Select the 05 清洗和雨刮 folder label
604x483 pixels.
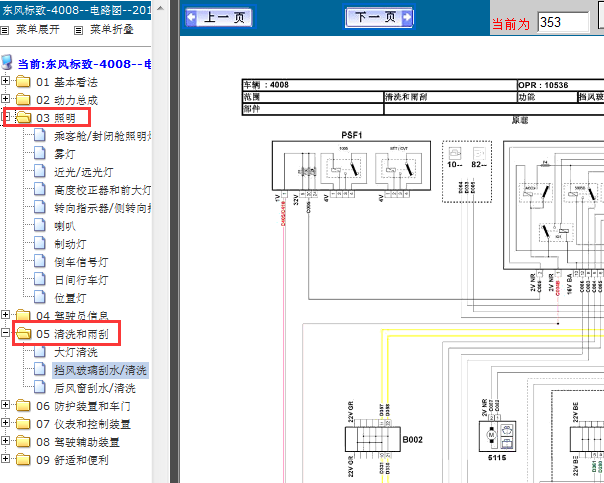tap(72, 334)
